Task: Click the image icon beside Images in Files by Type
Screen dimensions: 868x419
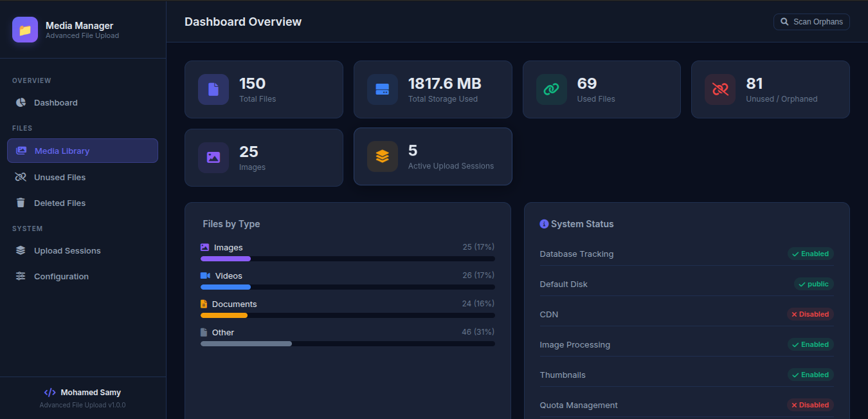Action: tap(205, 247)
